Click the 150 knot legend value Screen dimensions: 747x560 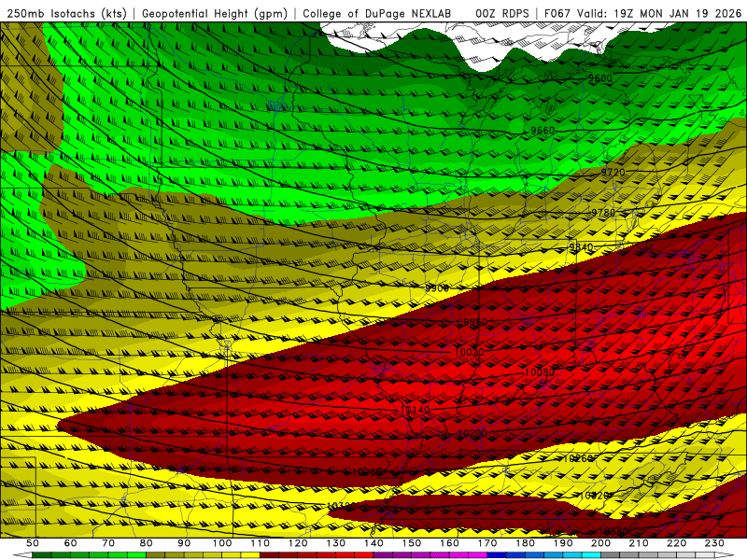(412, 543)
